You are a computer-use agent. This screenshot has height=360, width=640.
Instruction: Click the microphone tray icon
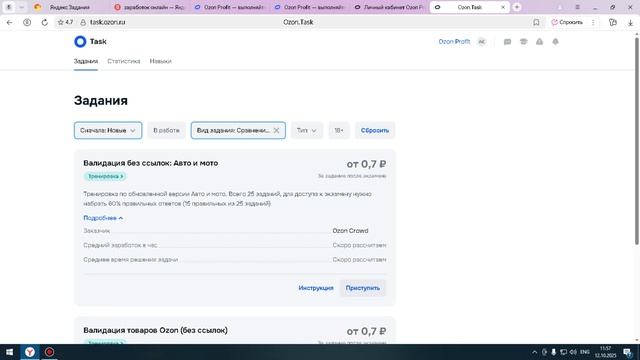click(553, 352)
